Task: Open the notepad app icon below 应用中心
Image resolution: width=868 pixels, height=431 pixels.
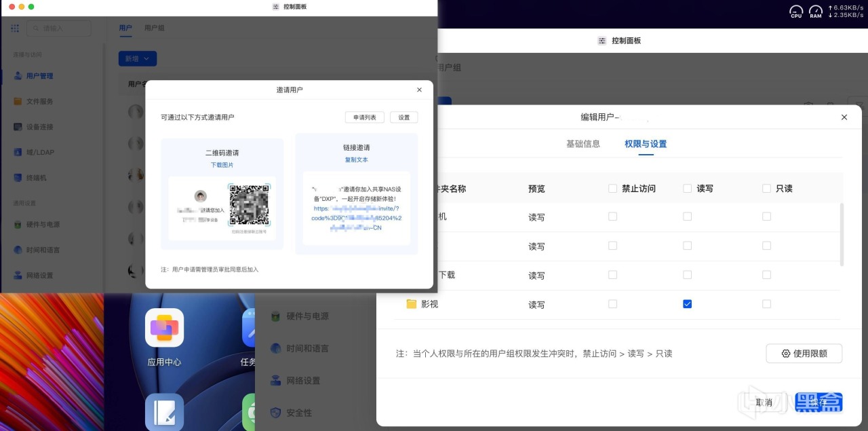Action: pos(164,412)
